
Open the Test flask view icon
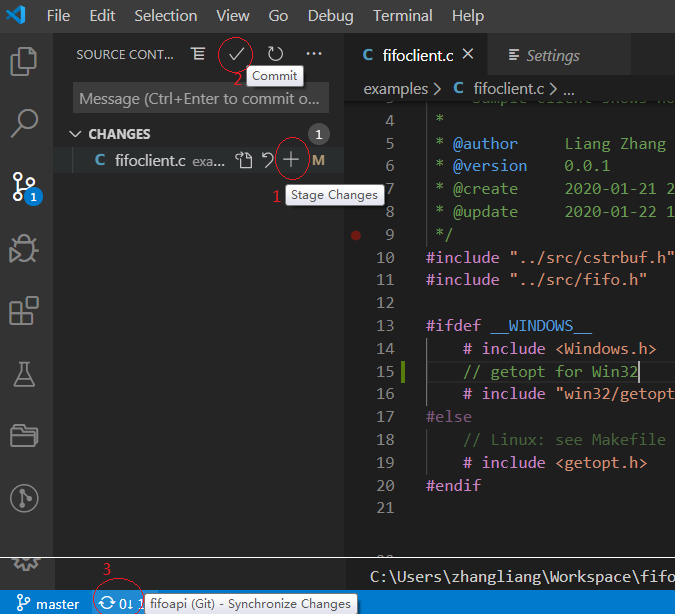pos(24,373)
